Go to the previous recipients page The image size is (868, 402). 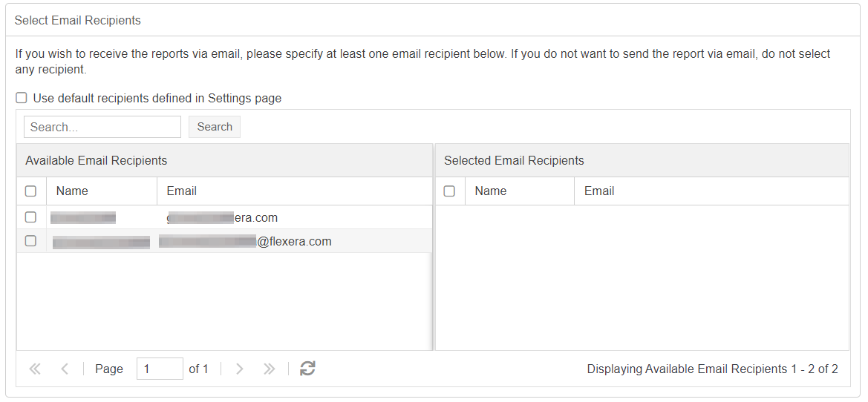65,369
